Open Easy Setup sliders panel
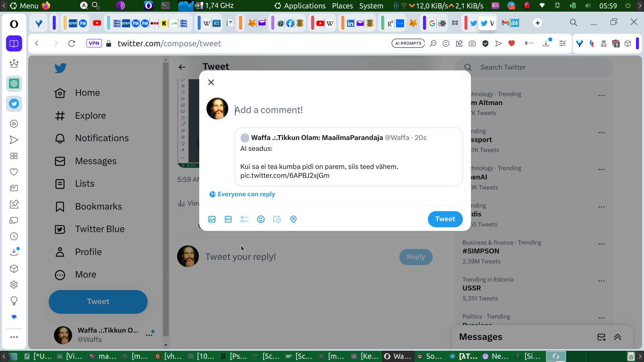The image size is (644, 362). click(563, 43)
